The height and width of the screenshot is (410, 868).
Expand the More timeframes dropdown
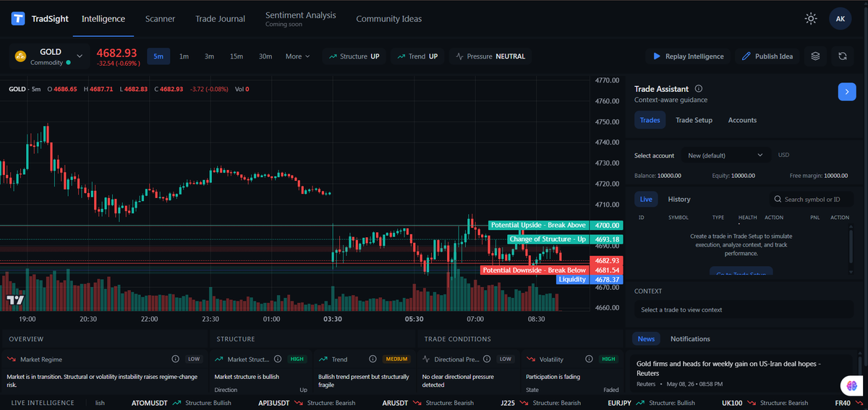point(297,56)
